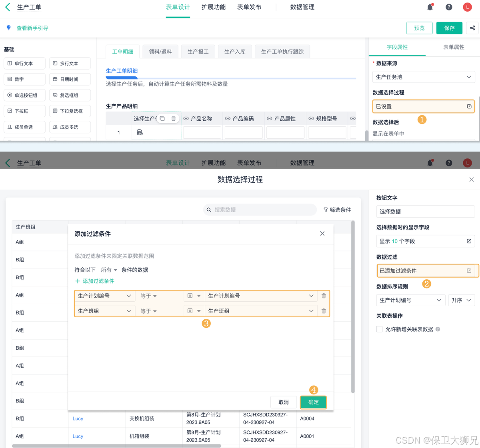The width and height of the screenshot is (480, 448).
Task: Open the 等于 operator dropdown in the 生产班组 row
Action: (148, 311)
